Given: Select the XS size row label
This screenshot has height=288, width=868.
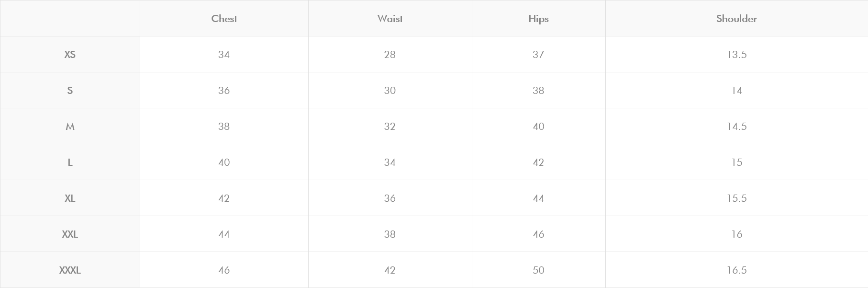Looking at the screenshot, I should click(70, 55).
